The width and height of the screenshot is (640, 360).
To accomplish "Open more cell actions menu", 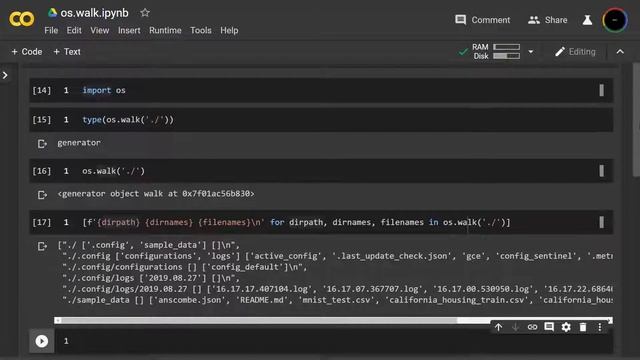I will [600, 327].
